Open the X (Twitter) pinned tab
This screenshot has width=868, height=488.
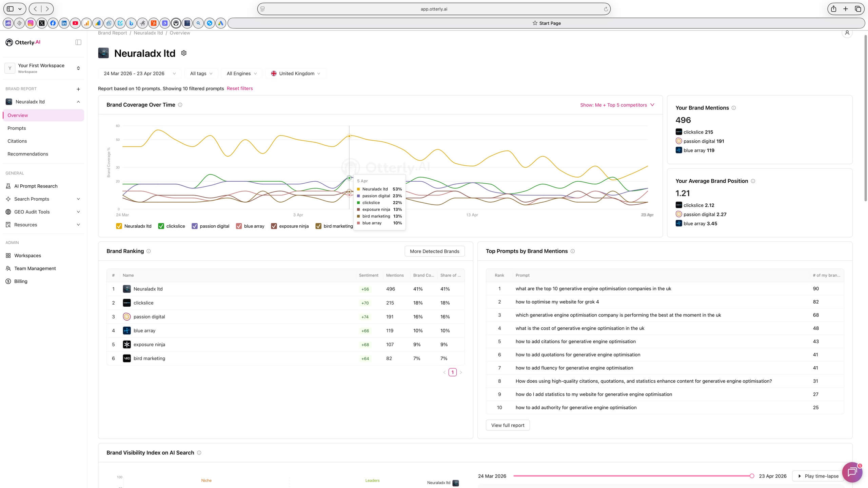click(x=42, y=23)
